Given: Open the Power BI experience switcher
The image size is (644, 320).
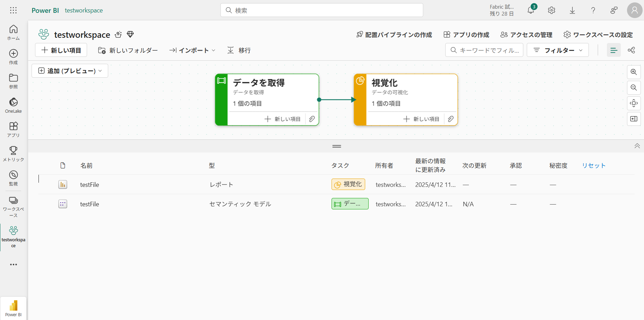Looking at the screenshot, I should click(14, 308).
